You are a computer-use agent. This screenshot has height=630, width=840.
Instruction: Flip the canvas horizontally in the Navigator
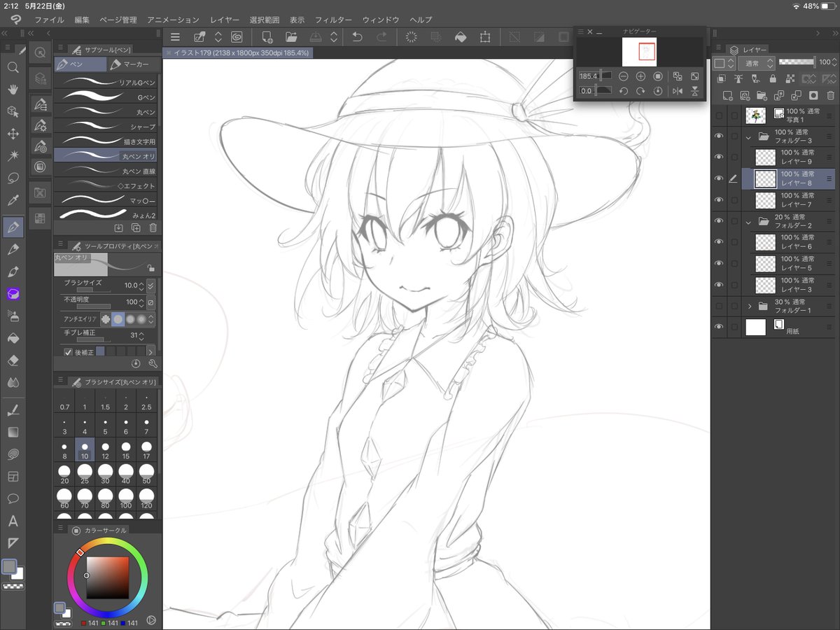(678, 90)
